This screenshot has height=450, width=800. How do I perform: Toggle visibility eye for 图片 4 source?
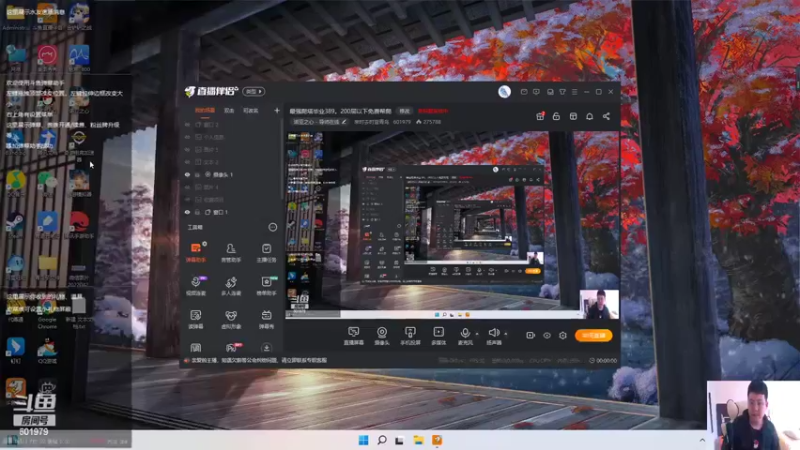187,187
